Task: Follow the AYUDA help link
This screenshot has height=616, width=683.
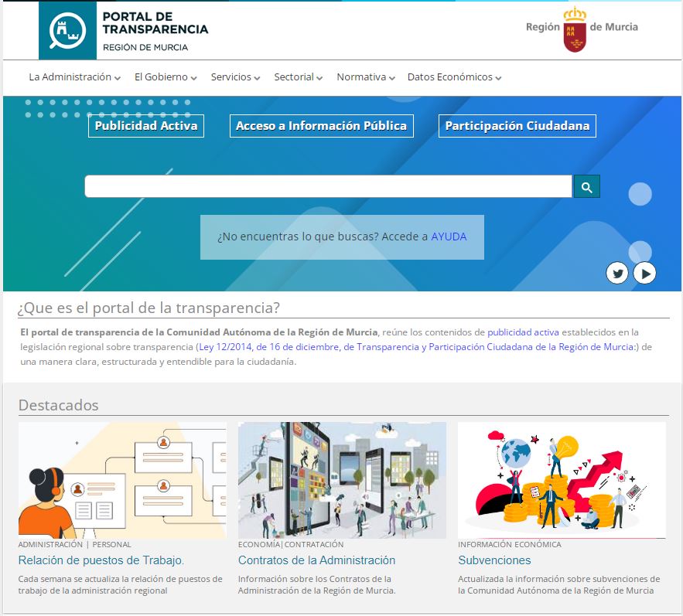Action: click(x=449, y=237)
